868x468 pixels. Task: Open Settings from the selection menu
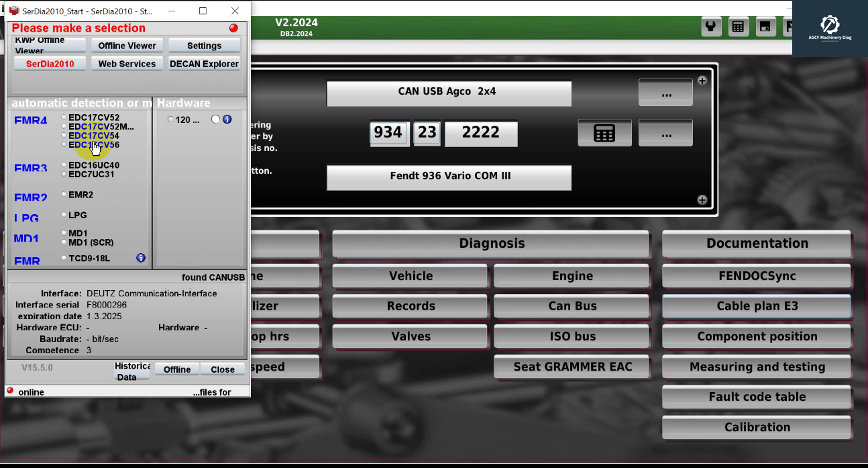pos(204,45)
